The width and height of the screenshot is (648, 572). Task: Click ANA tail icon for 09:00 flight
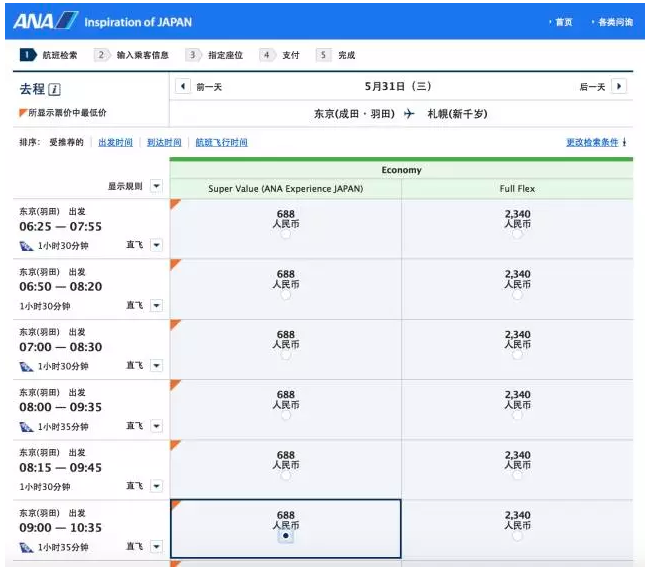coord(26,547)
